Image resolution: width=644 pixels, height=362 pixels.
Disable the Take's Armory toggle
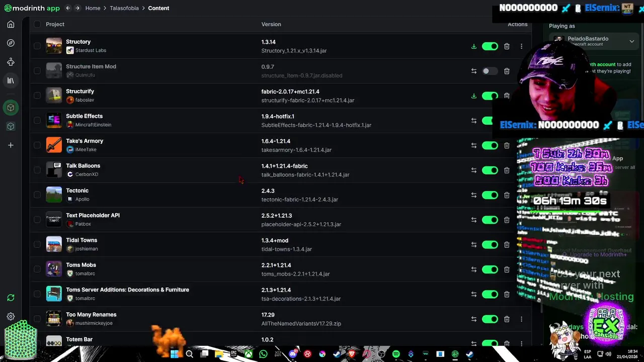(x=490, y=145)
